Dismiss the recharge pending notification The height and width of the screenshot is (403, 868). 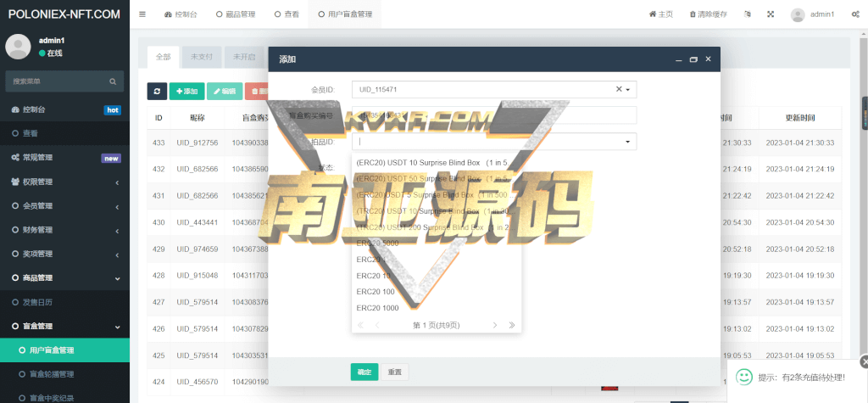[x=864, y=362]
